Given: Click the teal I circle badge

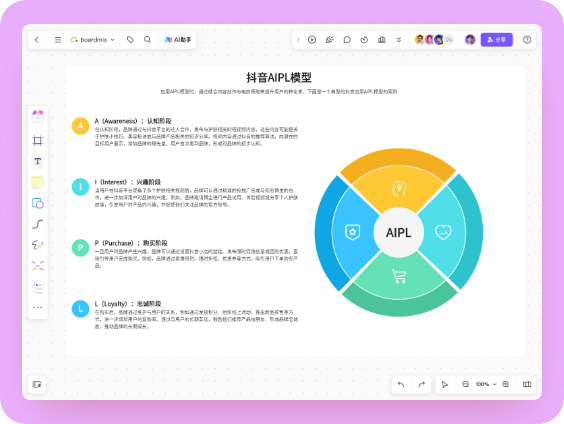Looking at the screenshot, I should tap(81, 187).
